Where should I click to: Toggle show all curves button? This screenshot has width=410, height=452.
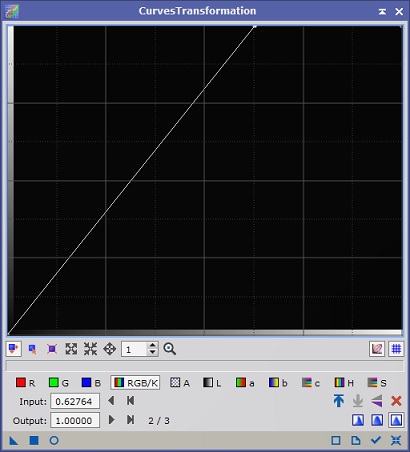coord(377,349)
